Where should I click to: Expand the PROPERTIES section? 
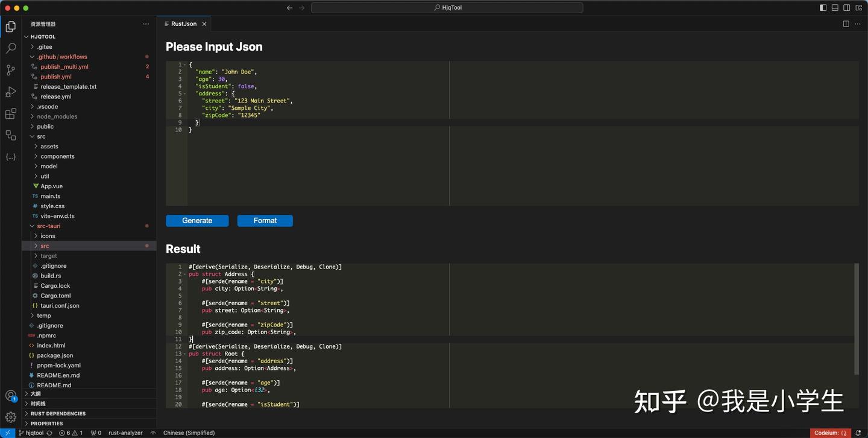pos(89,424)
